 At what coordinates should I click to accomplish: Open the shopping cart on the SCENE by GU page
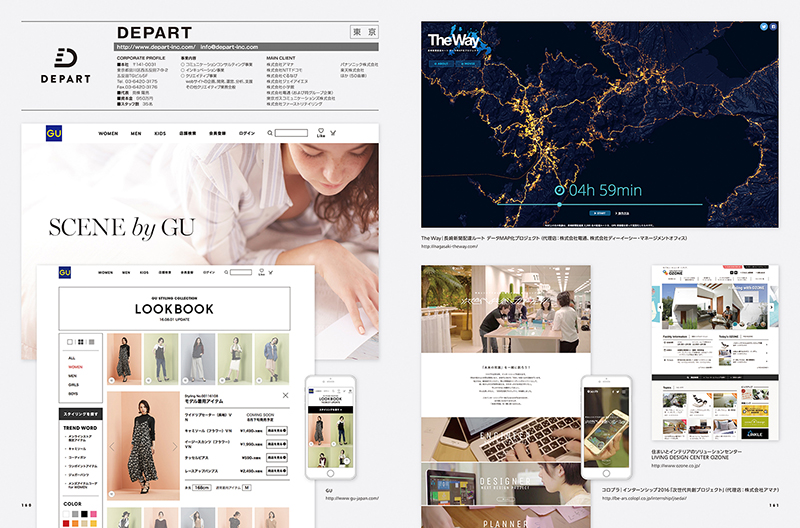point(333,133)
